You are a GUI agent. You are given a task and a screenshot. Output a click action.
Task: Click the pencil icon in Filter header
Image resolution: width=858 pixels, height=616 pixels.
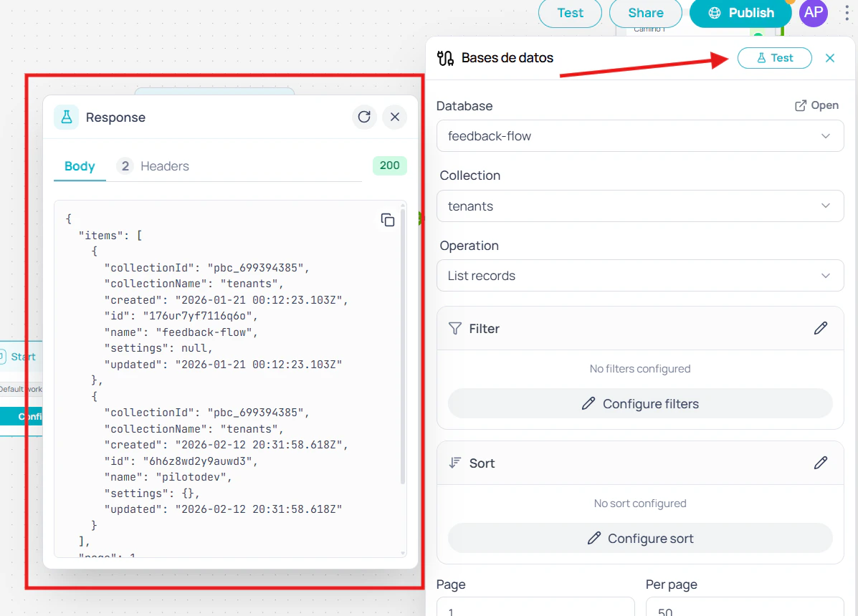(820, 328)
